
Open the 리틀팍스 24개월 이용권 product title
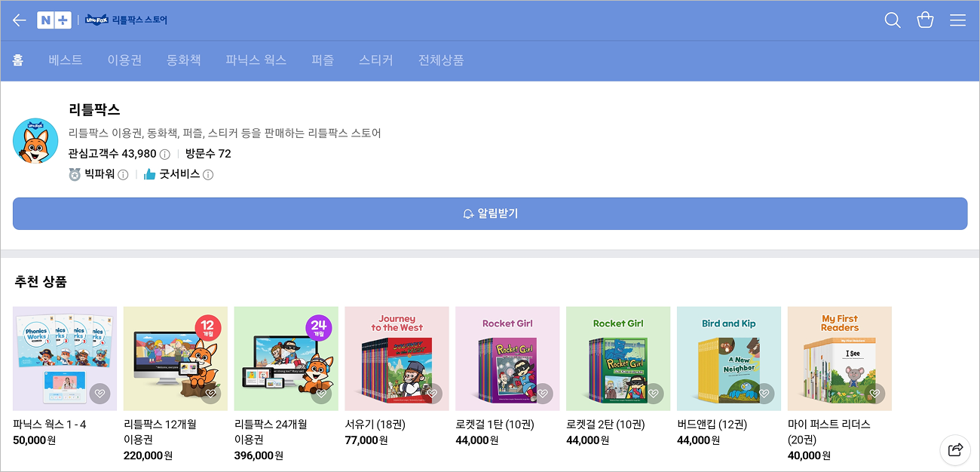pos(271,432)
